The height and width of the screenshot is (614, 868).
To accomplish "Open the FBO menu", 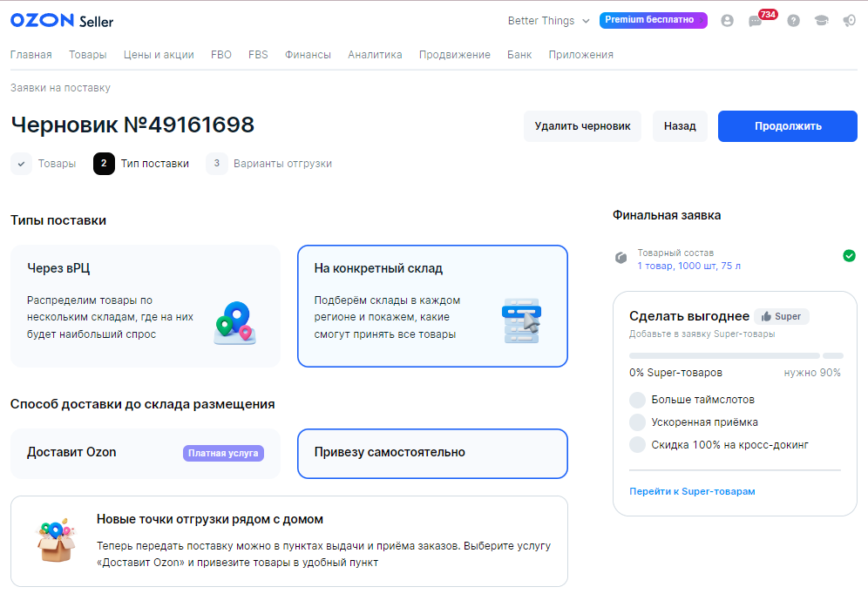I will pos(220,55).
